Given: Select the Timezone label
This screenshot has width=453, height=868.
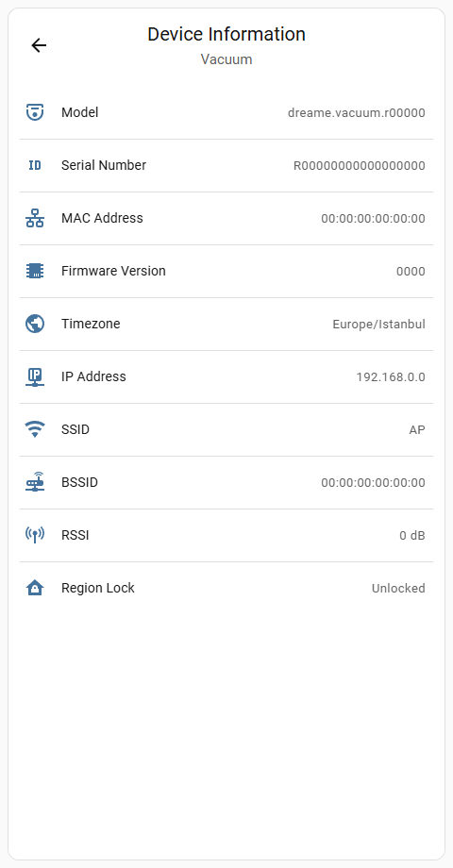Looking at the screenshot, I should coord(91,324).
